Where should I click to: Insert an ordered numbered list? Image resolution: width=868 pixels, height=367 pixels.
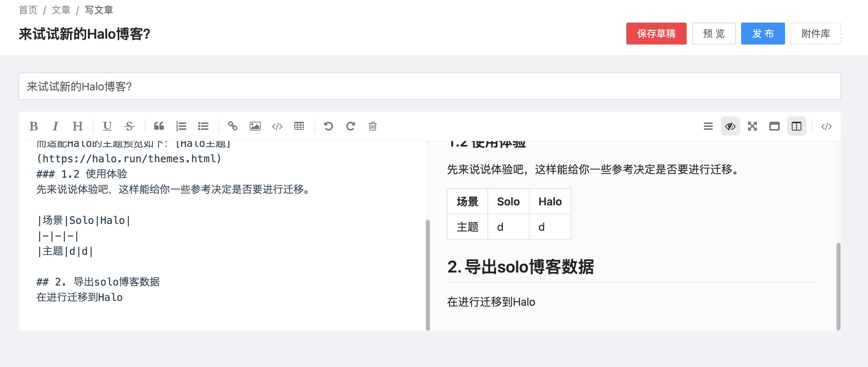click(x=181, y=126)
